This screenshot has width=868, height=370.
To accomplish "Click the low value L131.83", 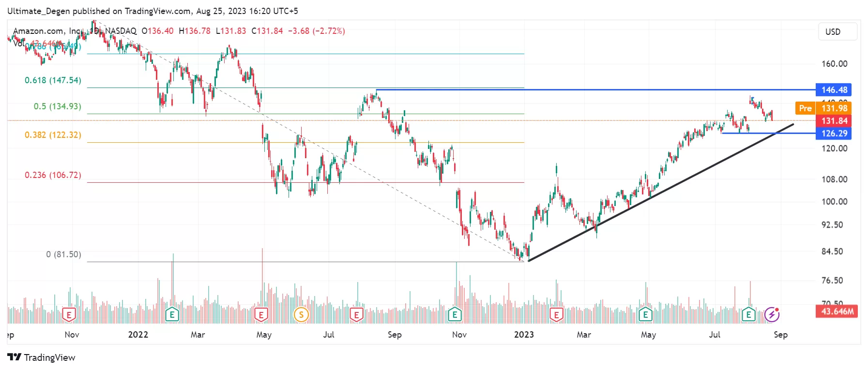I will pos(231,31).
